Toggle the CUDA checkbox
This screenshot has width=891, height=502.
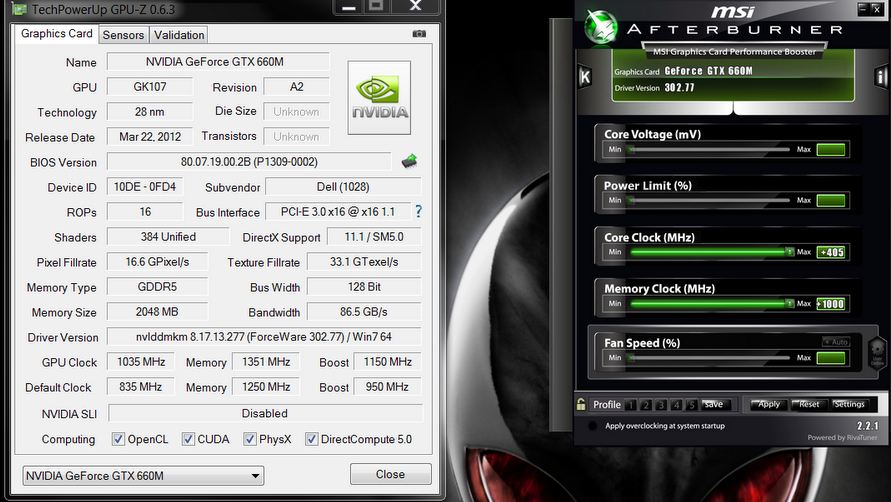tap(188, 439)
